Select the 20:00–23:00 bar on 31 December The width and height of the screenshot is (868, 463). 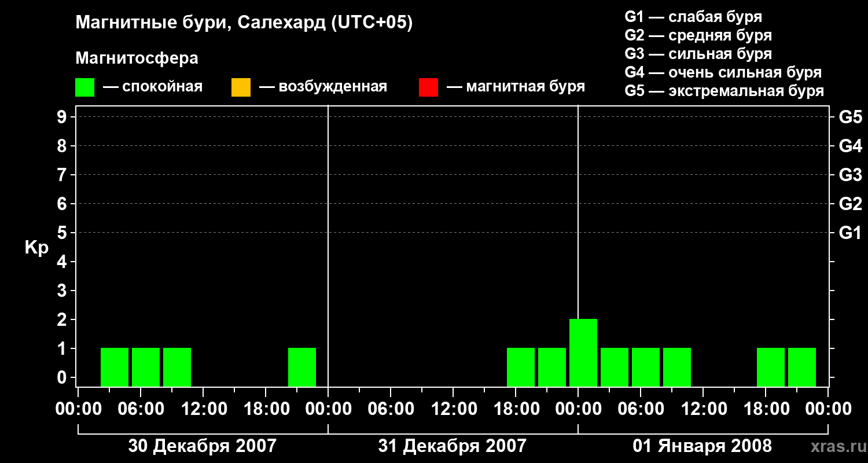tap(552, 367)
